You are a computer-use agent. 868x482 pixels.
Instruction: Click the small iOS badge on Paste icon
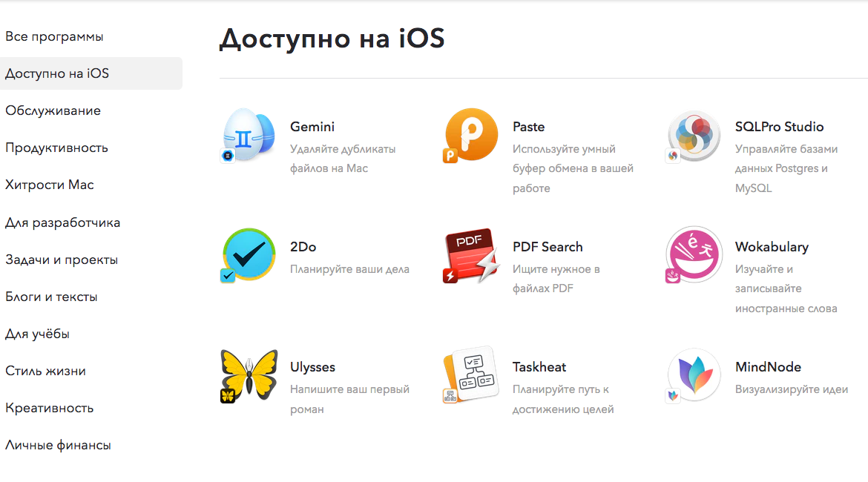pos(450,156)
